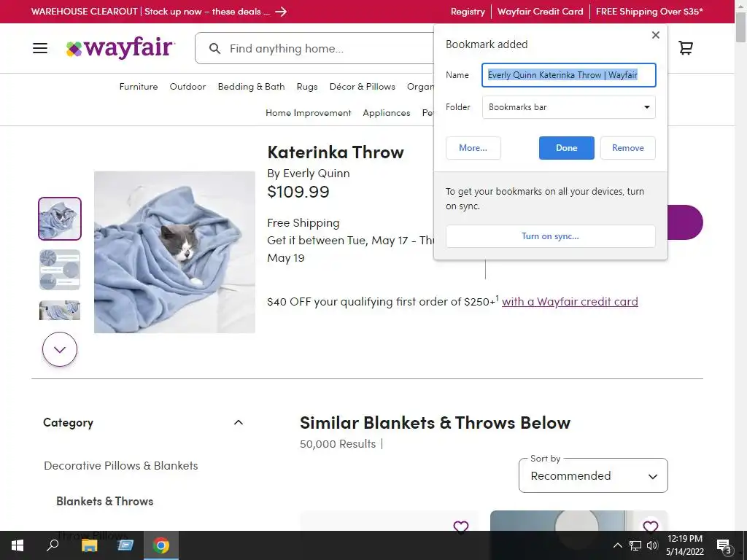Open the Bedding & Bath menu
Viewport: 747px width, 560px height.
pyautogui.click(x=251, y=87)
